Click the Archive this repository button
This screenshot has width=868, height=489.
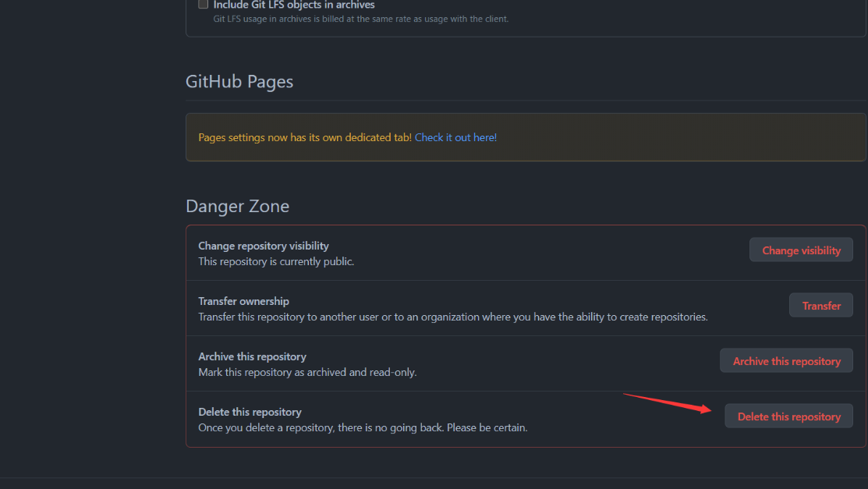(786, 361)
